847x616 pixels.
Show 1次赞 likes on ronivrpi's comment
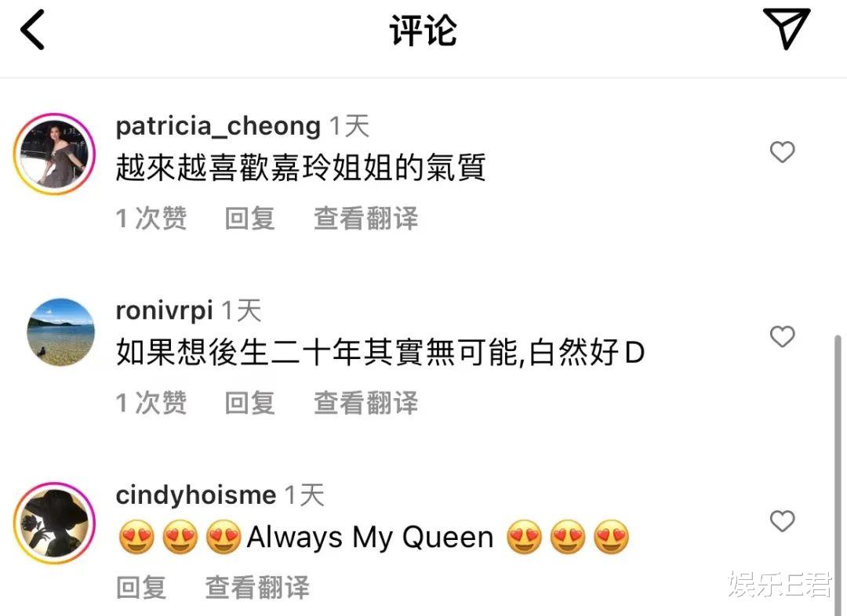click(151, 404)
